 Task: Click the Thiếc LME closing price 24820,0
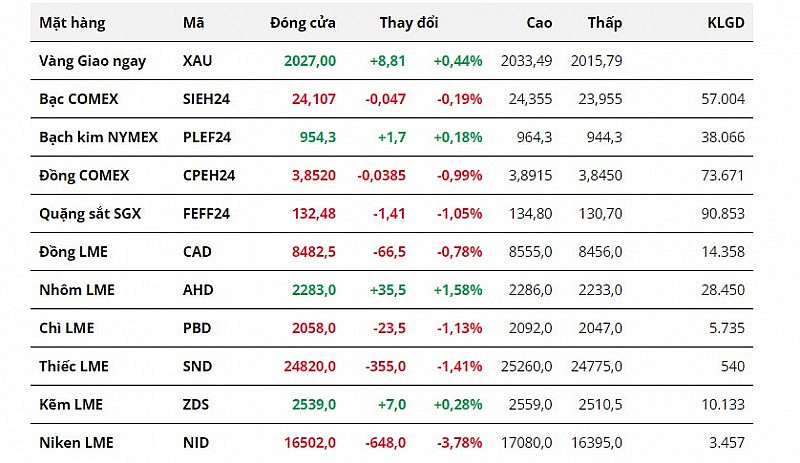click(304, 366)
